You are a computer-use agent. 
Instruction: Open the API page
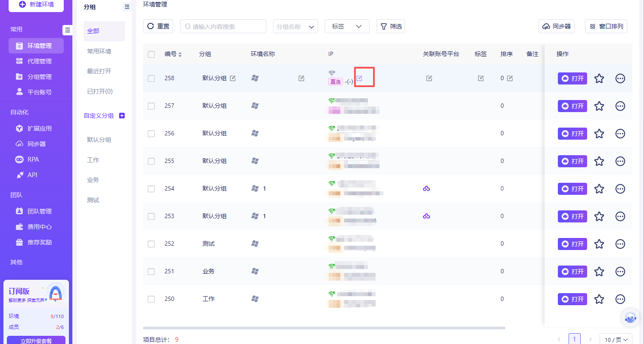point(36,175)
